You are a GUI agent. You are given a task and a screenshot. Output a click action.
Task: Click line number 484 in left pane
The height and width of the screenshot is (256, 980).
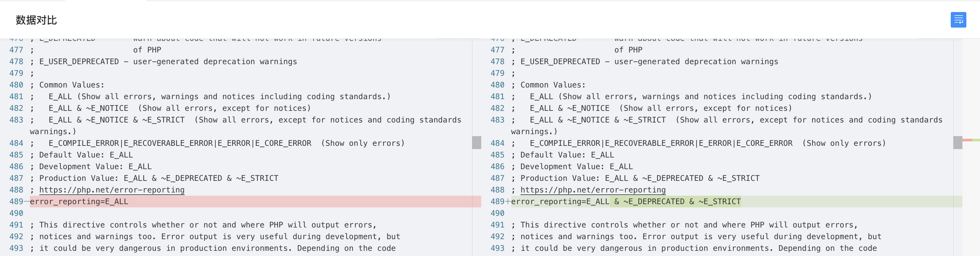(x=16, y=143)
